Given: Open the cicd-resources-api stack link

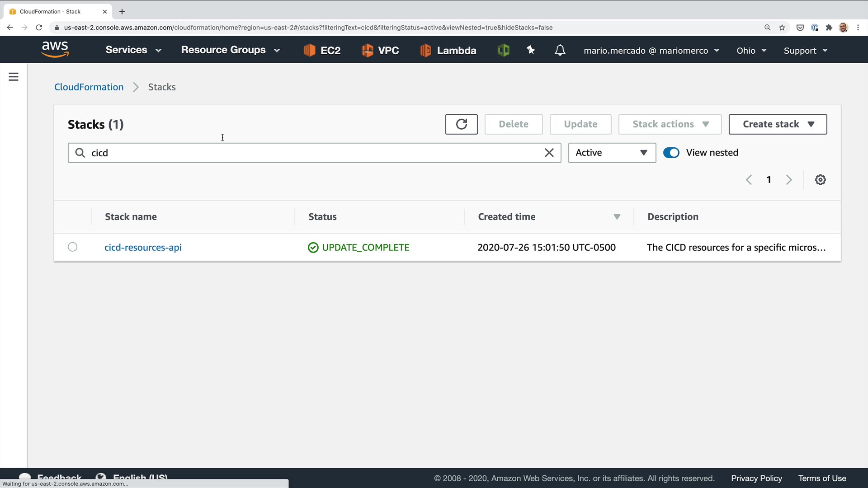Looking at the screenshot, I should pos(143,248).
